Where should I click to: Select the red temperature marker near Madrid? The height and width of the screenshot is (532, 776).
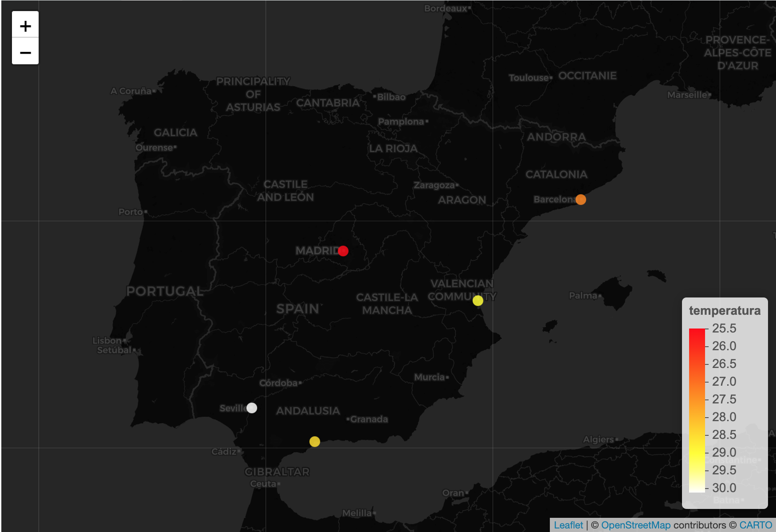tap(343, 251)
